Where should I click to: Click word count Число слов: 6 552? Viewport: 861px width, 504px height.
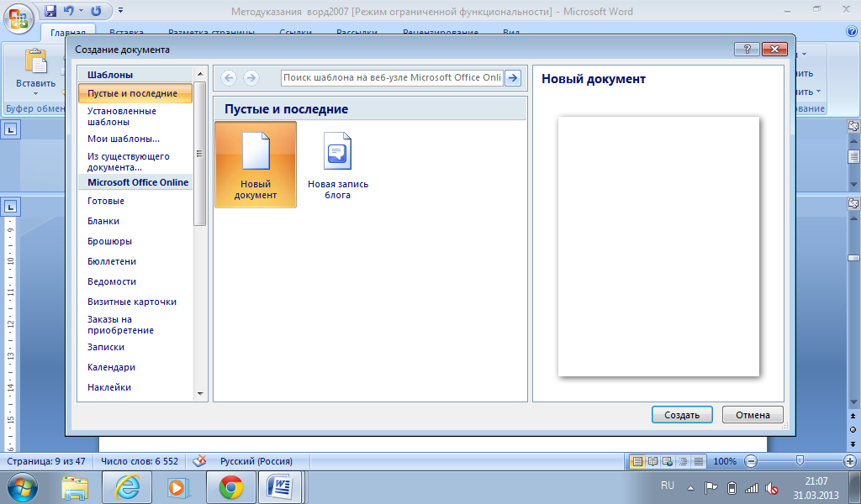pyautogui.click(x=140, y=461)
